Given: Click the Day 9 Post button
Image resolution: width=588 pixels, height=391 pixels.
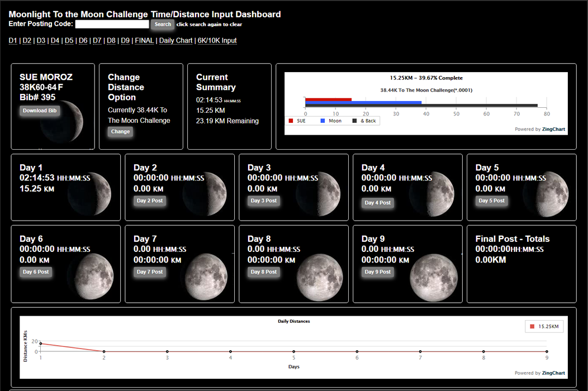Looking at the screenshot, I should pyautogui.click(x=378, y=272).
